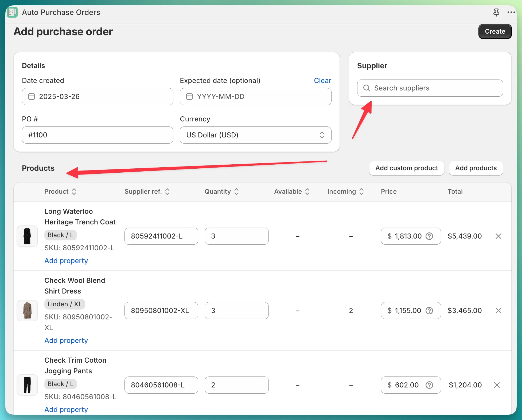Click total $1,204.00

[x=465, y=385]
